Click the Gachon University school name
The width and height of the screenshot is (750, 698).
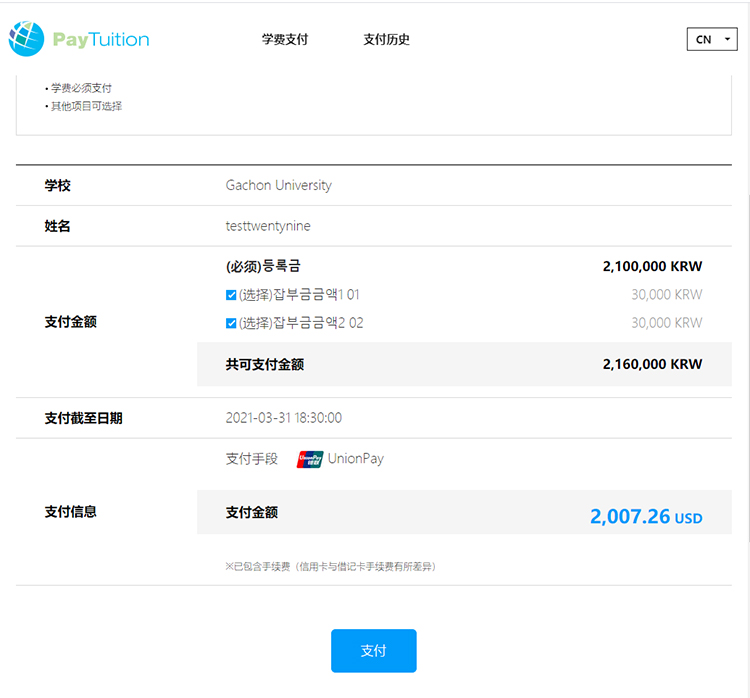(x=278, y=185)
